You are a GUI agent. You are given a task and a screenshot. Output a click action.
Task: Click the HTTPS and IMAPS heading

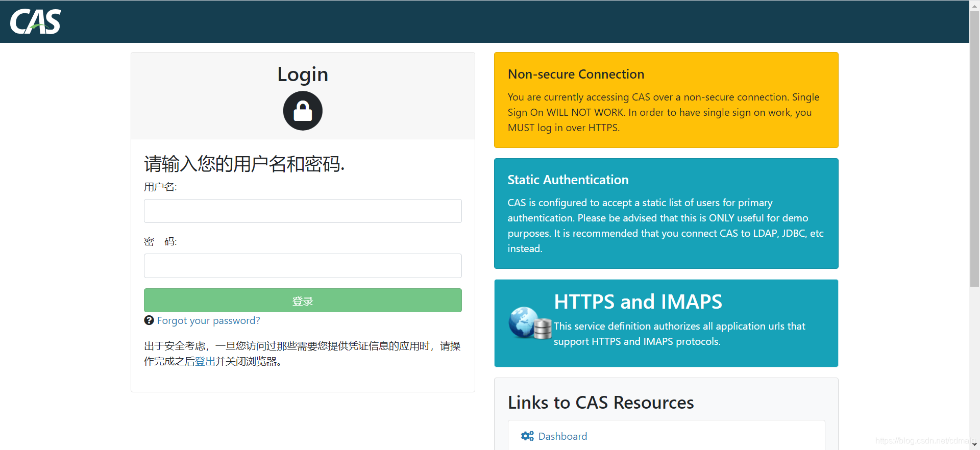(638, 302)
